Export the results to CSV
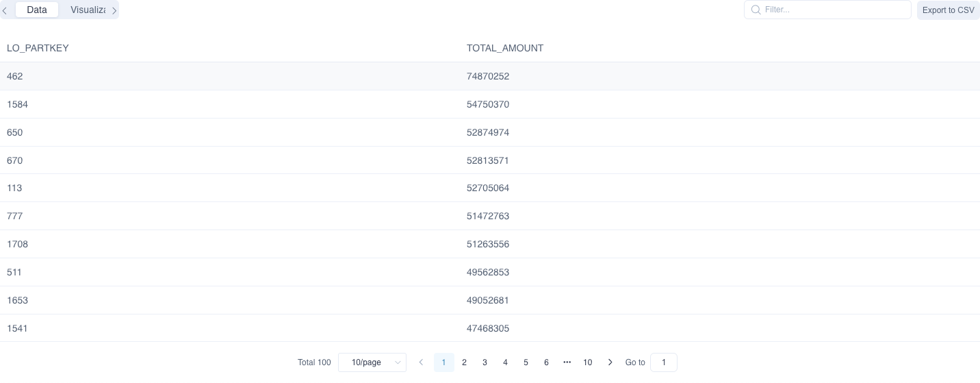 coord(948,10)
